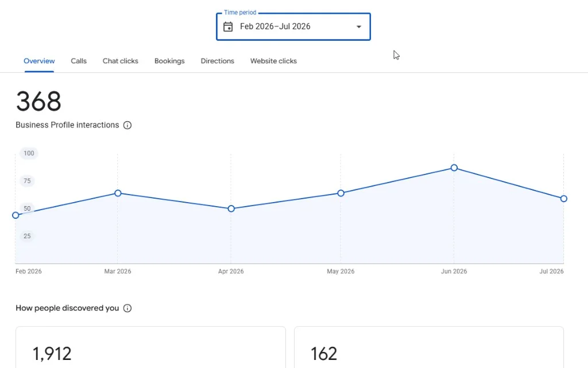
Task: Click the 25 y-axis label
Action: pyautogui.click(x=27, y=236)
